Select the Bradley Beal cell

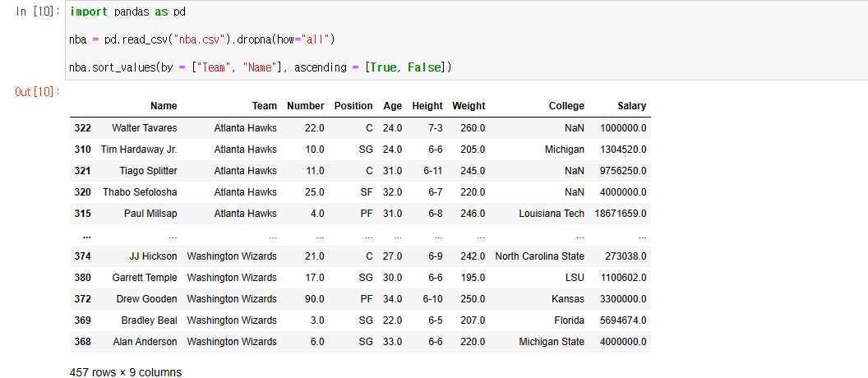(150, 320)
